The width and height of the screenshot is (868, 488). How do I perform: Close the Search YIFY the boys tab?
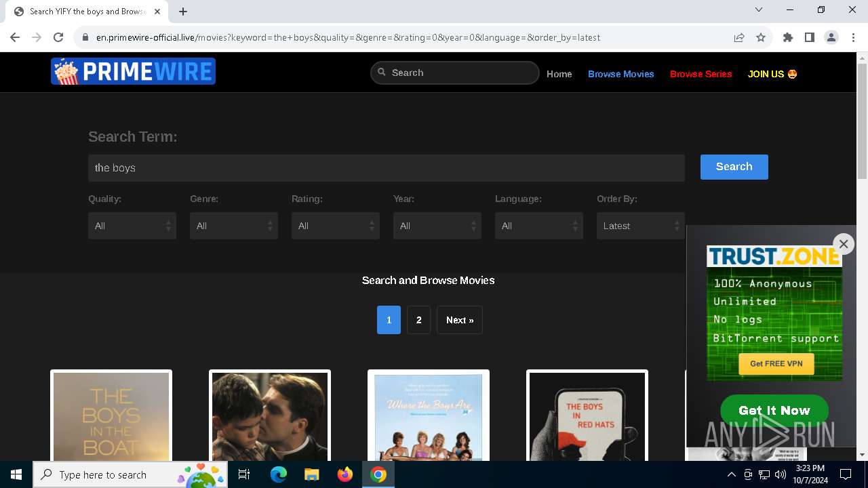[x=157, y=12]
